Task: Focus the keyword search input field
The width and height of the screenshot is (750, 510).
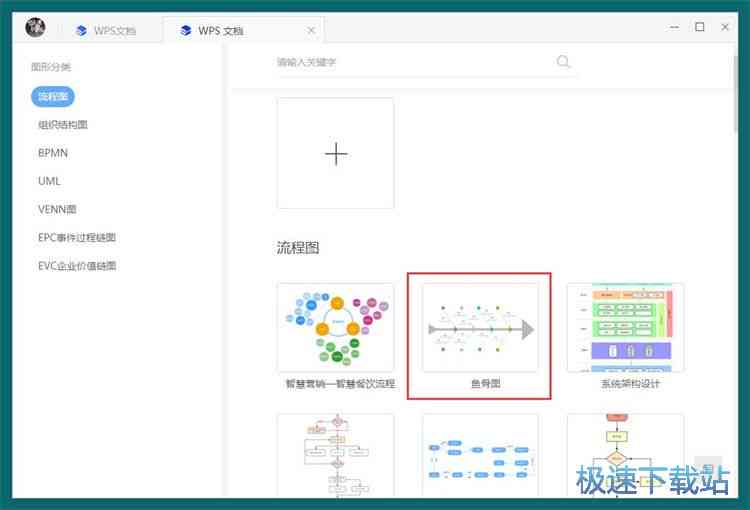Action: [x=426, y=62]
